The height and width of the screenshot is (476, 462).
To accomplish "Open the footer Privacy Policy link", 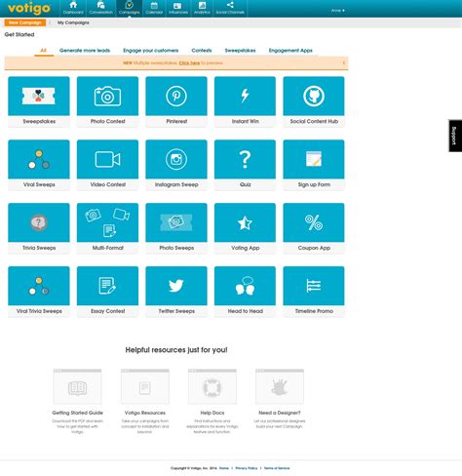I will [x=247, y=468].
